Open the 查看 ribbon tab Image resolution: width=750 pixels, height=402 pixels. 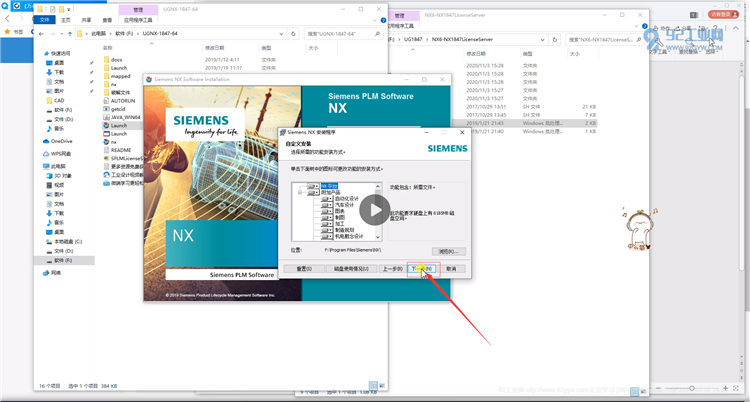[x=107, y=20]
